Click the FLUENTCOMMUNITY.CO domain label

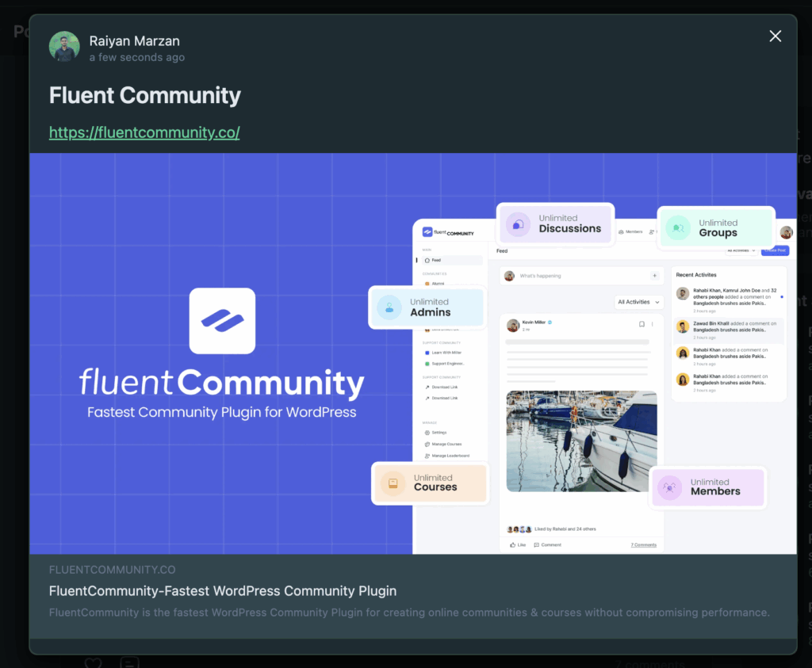click(x=113, y=570)
